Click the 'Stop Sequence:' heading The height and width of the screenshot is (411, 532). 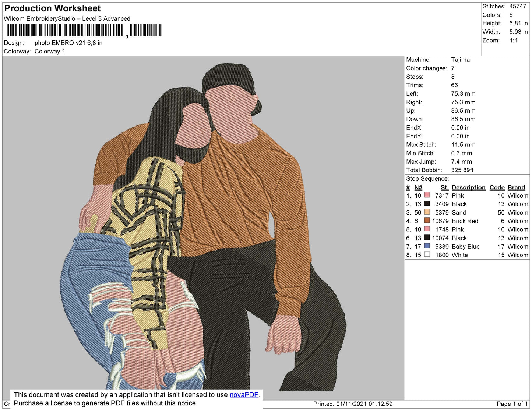click(427, 179)
